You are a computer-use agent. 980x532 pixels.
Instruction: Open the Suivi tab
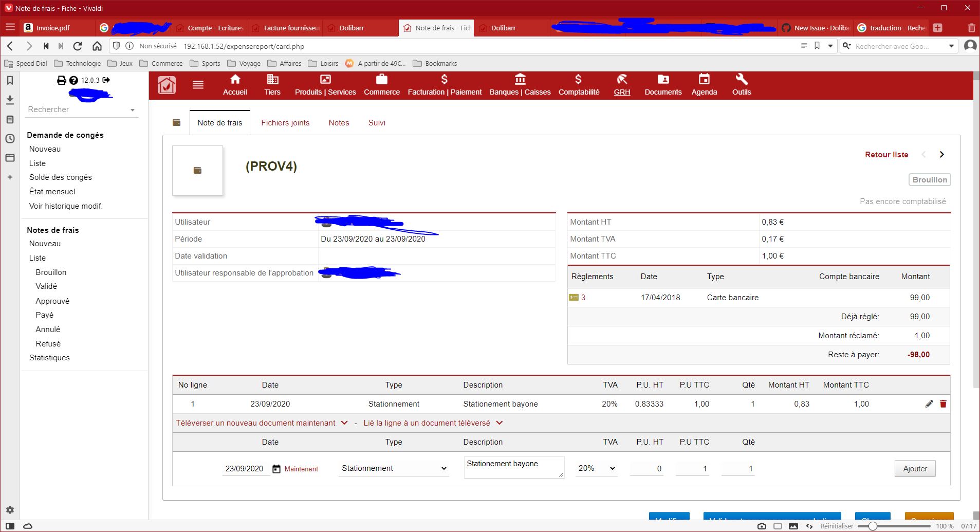[377, 122]
